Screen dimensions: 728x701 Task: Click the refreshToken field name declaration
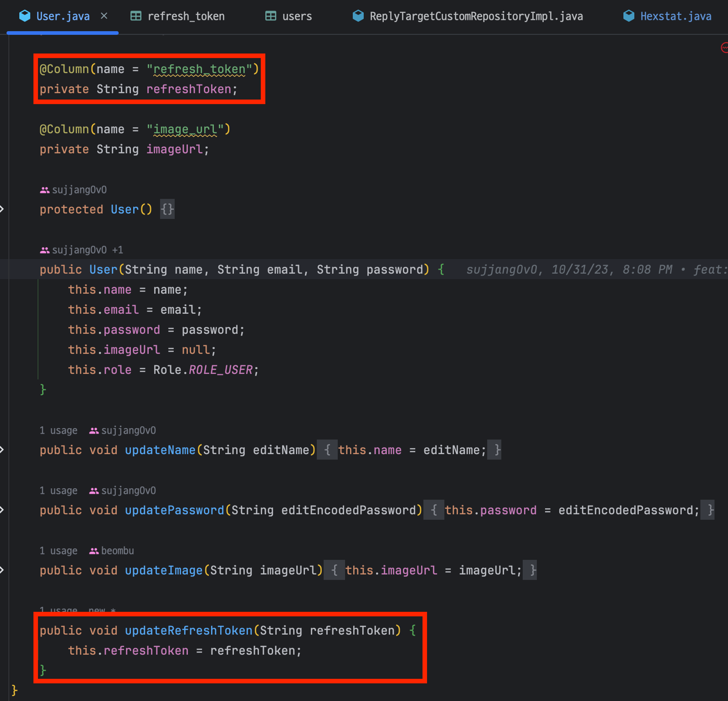[189, 89]
